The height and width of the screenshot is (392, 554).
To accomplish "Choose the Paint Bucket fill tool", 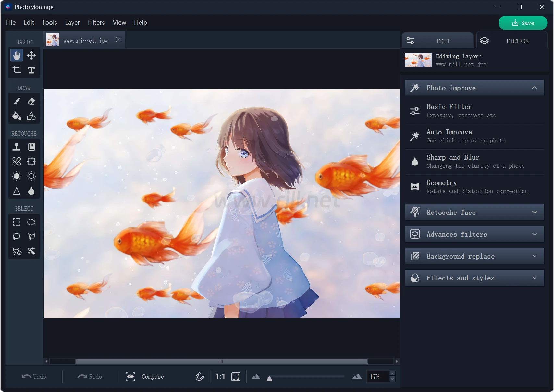I will click(17, 116).
